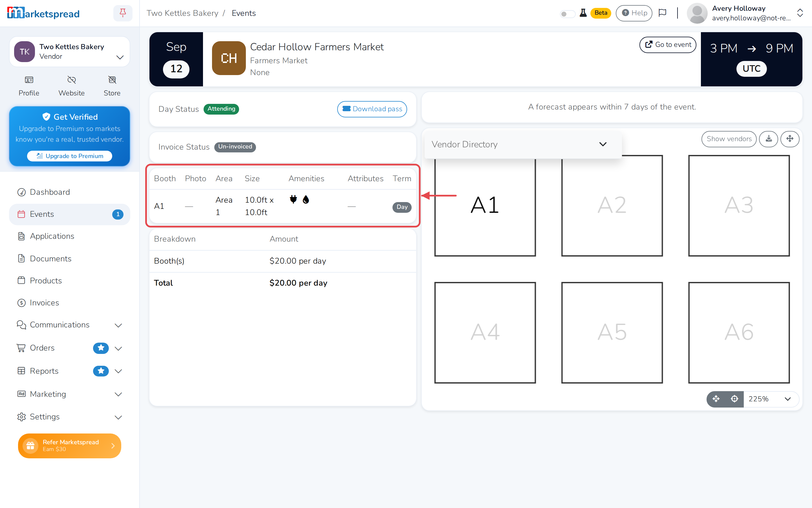Click the CH event logo
Screen dimensions: 812x508
tap(229, 58)
